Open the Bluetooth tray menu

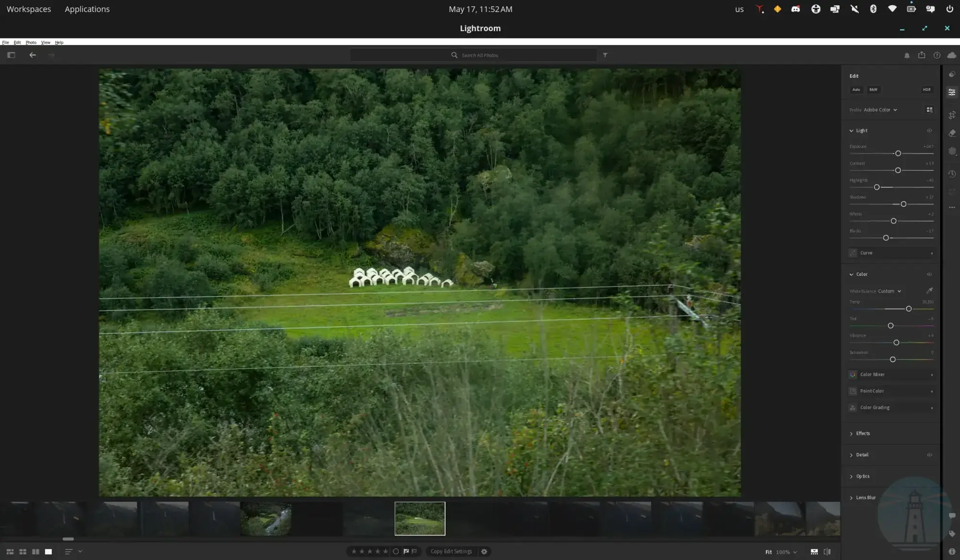pos(873,9)
